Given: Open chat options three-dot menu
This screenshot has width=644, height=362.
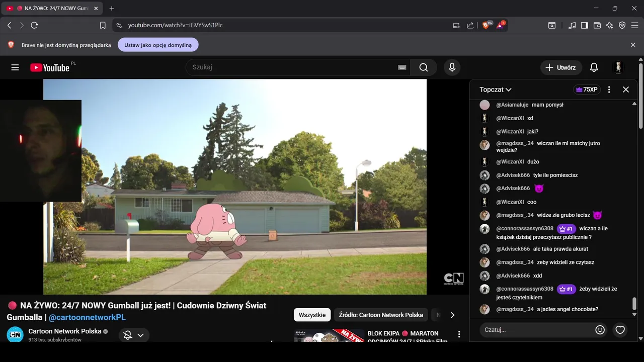Looking at the screenshot, I should coord(609,89).
